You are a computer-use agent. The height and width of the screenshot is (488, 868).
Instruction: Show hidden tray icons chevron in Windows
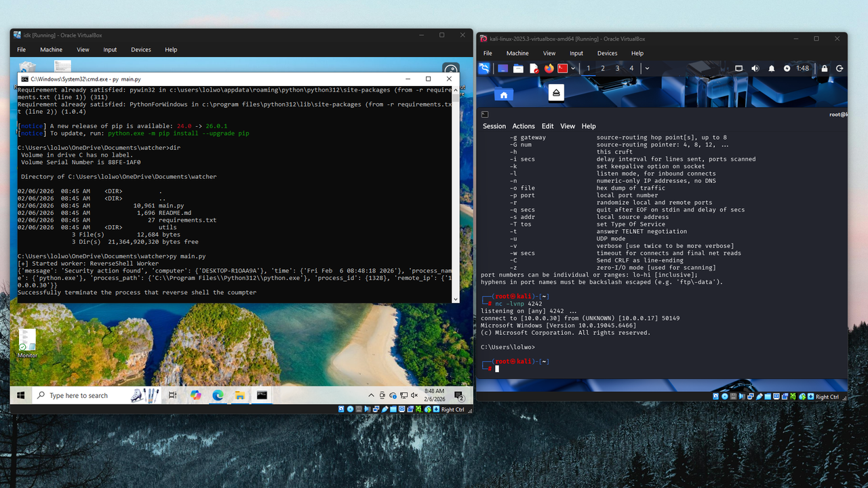371,395
